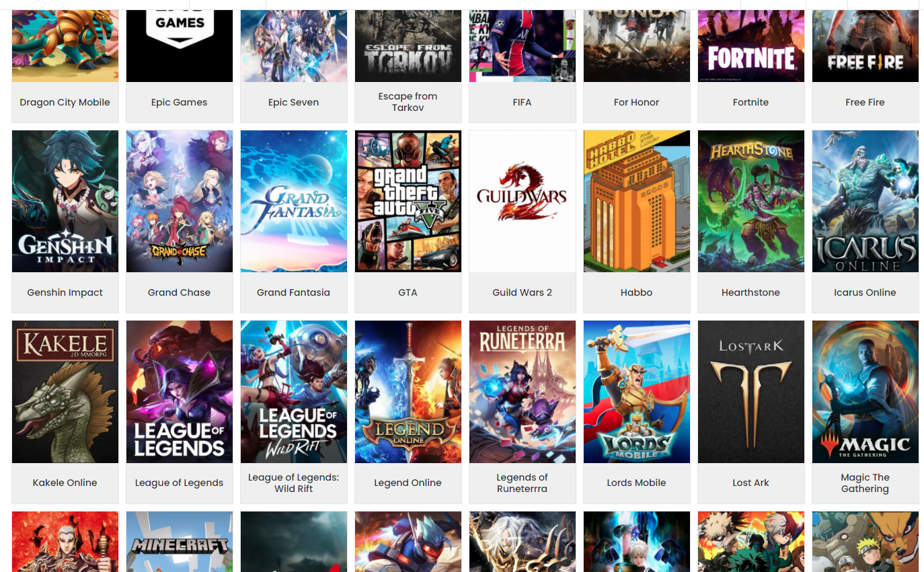Open the League of Legends: Wild Rift label
The image size is (924, 572).
(294, 483)
